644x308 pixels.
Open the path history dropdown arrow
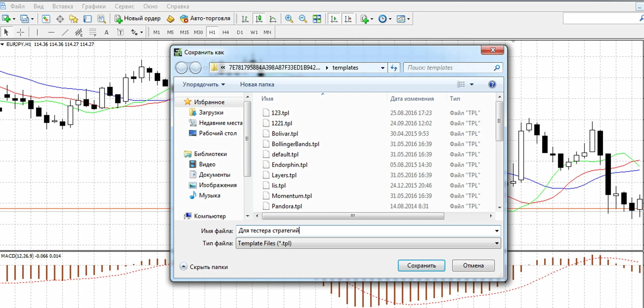point(383,68)
